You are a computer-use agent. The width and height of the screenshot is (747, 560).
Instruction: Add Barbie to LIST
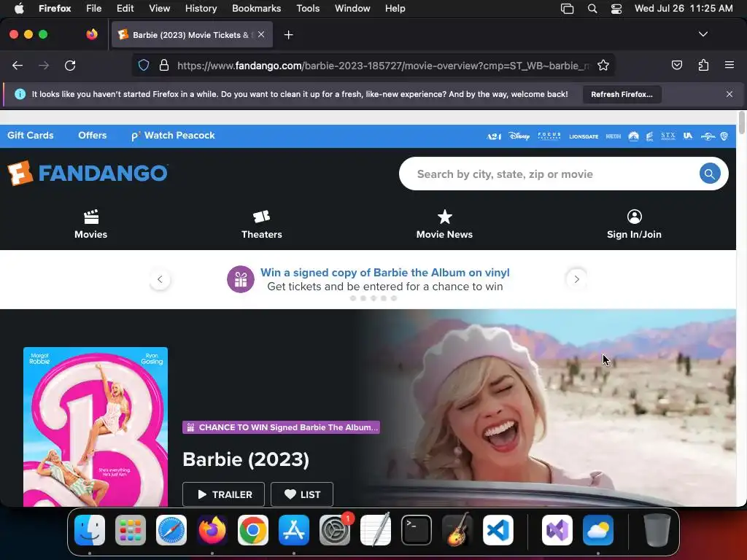302,494
